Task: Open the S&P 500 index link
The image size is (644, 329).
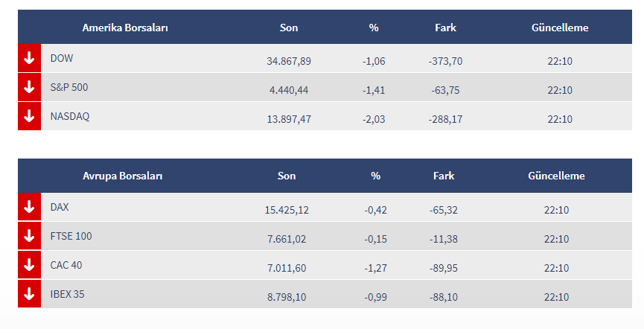Action: click(x=69, y=87)
